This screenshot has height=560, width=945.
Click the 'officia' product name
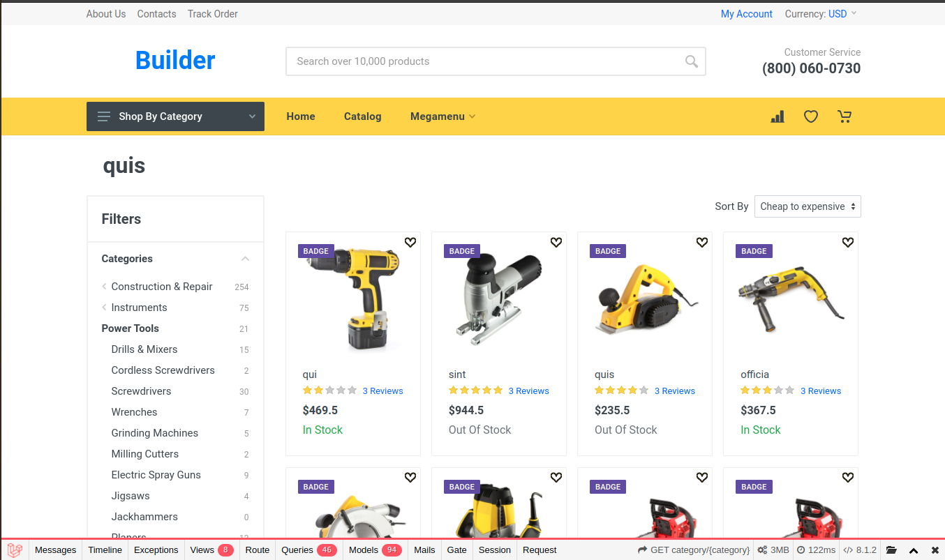pos(755,374)
